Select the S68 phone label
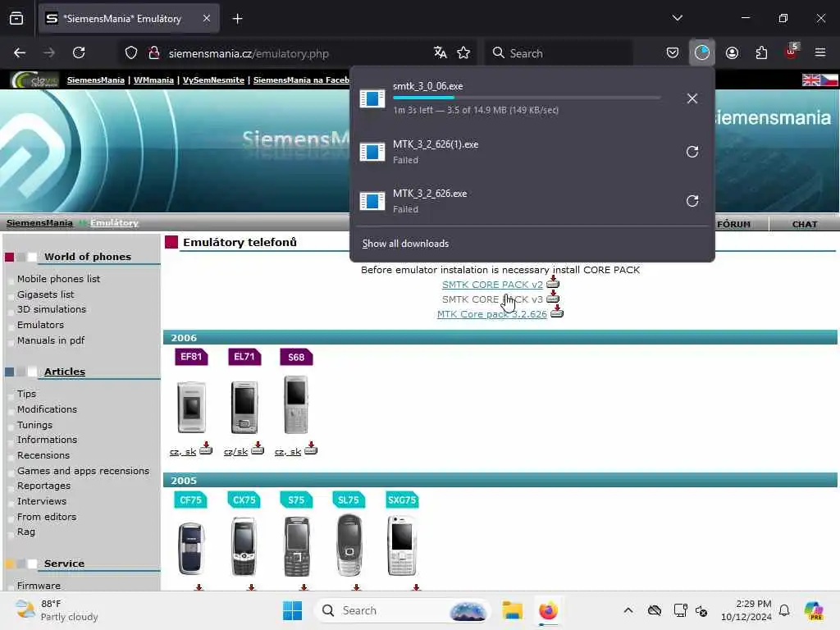Viewport: 840px width, 630px height. click(x=296, y=358)
